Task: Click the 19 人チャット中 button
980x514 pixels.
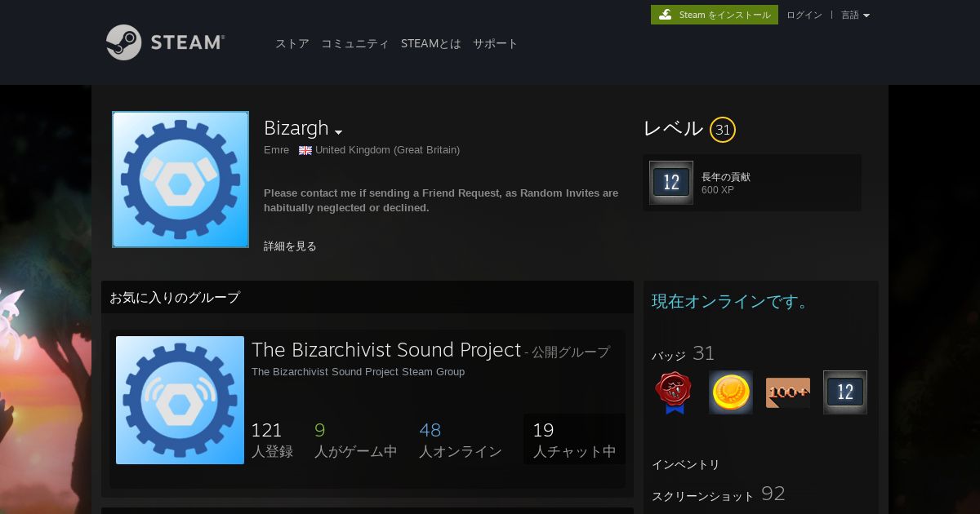Action: coord(574,439)
